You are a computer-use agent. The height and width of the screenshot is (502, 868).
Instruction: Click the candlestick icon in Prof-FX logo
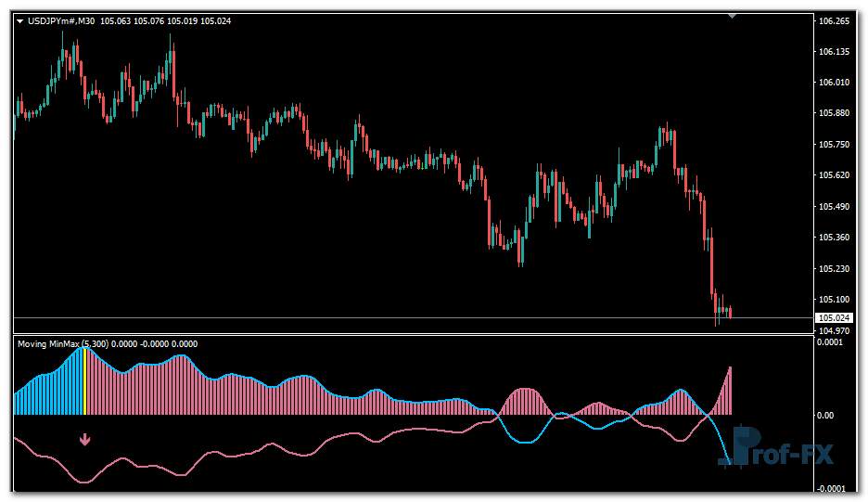(741, 446)
